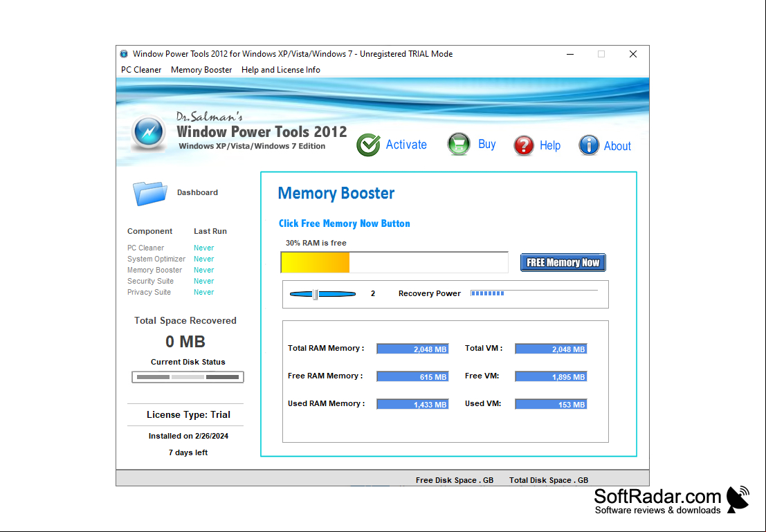The image size is (766, 532).
Task: Click the Used RAM Memory value 1,433 MB
Action: pos(412,404)
